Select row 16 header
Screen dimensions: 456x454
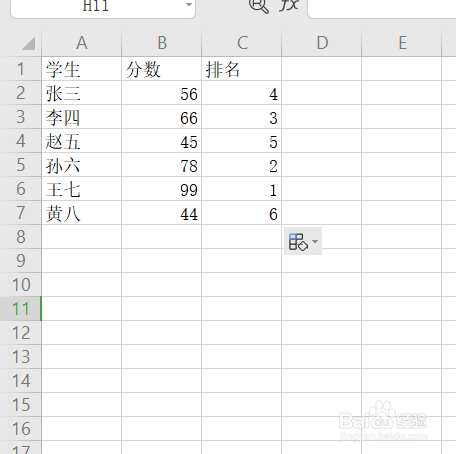click(21, 429)
